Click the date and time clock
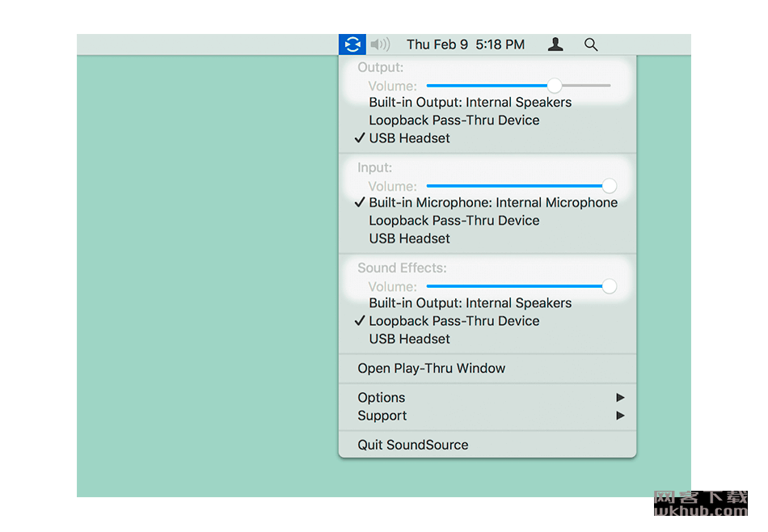Viewport: 768px width, 532px height. point(466,44)
